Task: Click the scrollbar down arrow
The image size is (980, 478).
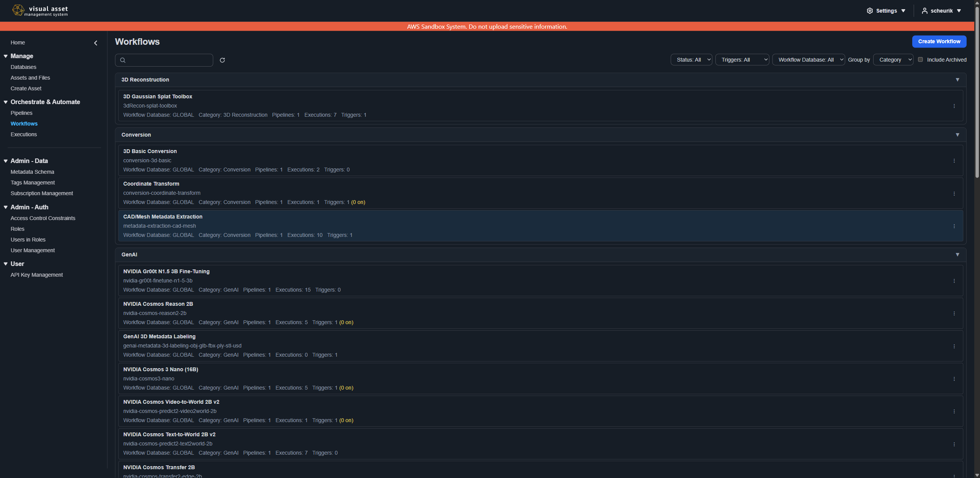Action: (x=977, y=475)
